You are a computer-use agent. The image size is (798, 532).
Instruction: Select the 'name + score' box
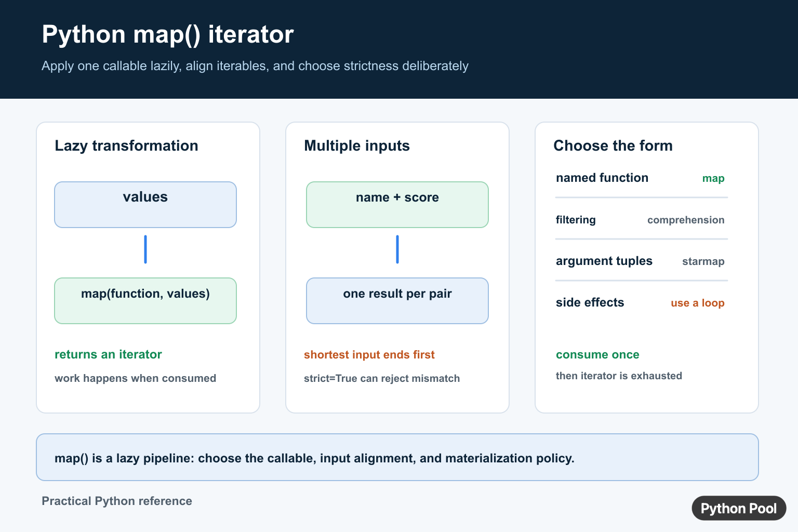[397, 205]
